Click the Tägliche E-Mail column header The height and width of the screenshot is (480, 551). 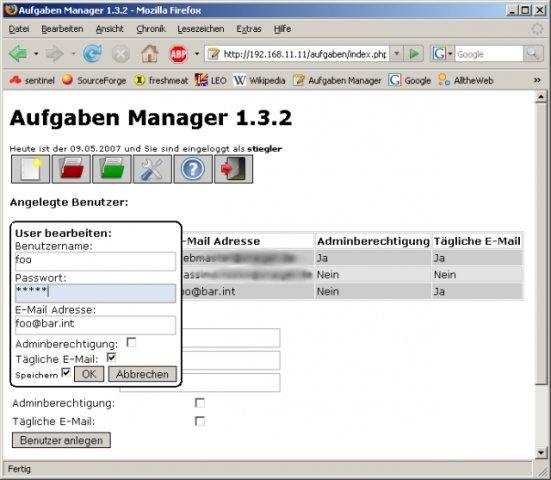(477, 241)
